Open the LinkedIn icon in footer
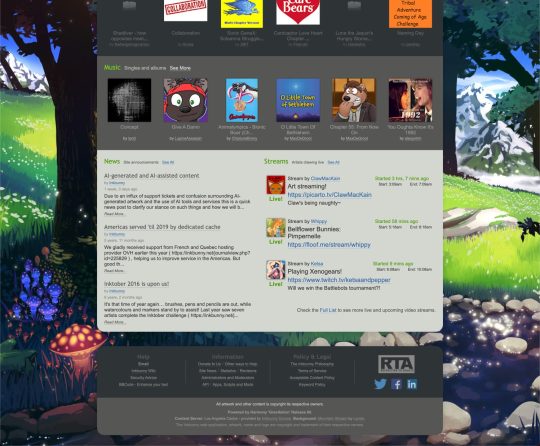The height and width of the screenshot is (446, 540). [412, 384]
